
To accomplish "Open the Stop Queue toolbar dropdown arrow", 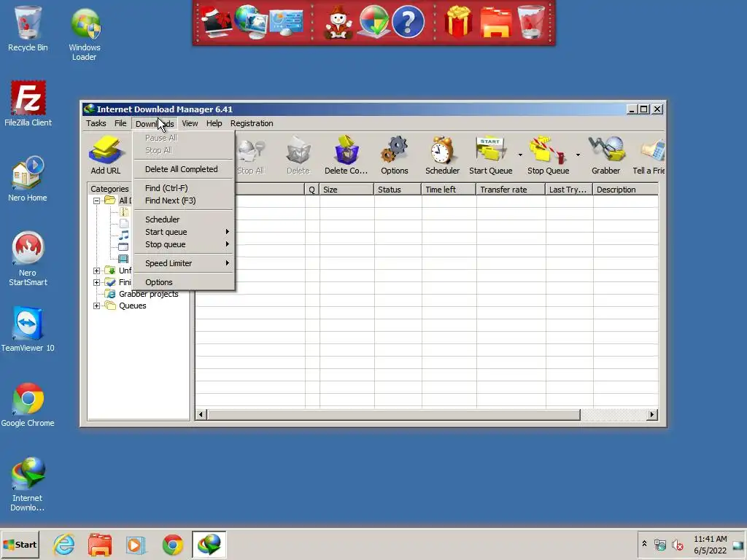I will coord(578,155).
